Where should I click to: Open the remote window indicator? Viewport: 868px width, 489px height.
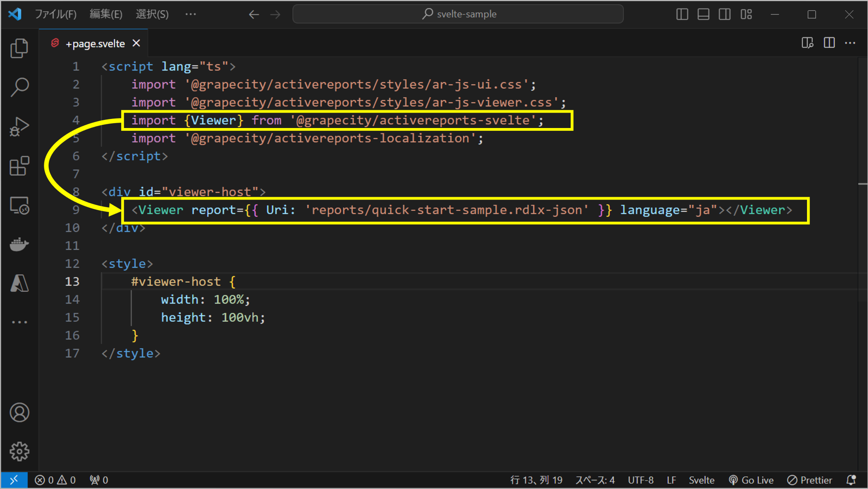click(14, 480)
